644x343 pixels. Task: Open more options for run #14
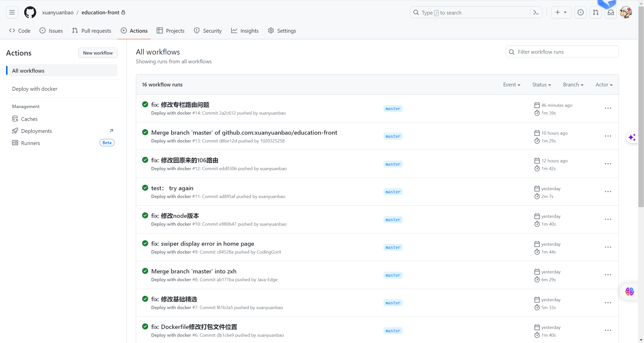coord(608,108)
